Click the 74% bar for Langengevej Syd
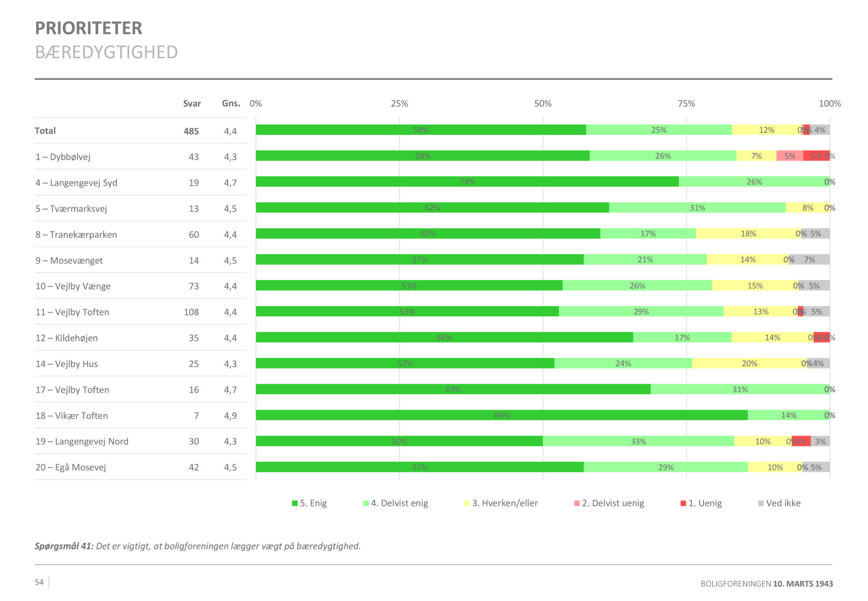The height and width of the screenshot is (601, 868). (467, 182)
